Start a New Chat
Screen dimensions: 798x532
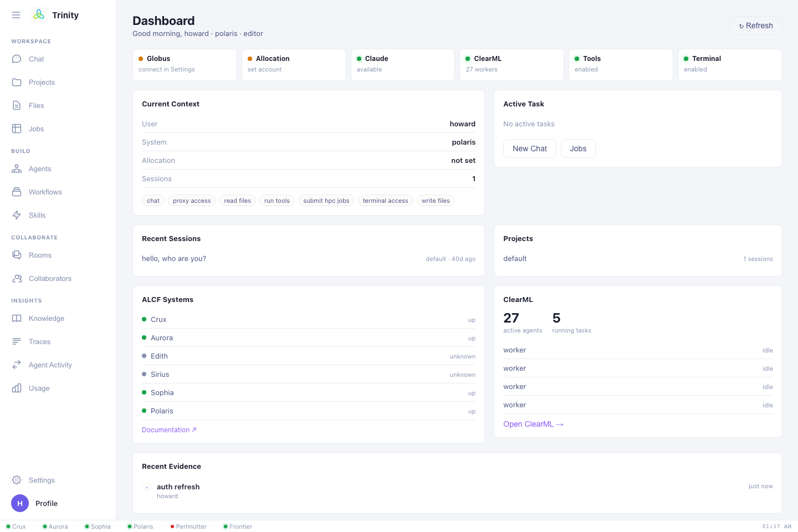click(x=530, y=149)
